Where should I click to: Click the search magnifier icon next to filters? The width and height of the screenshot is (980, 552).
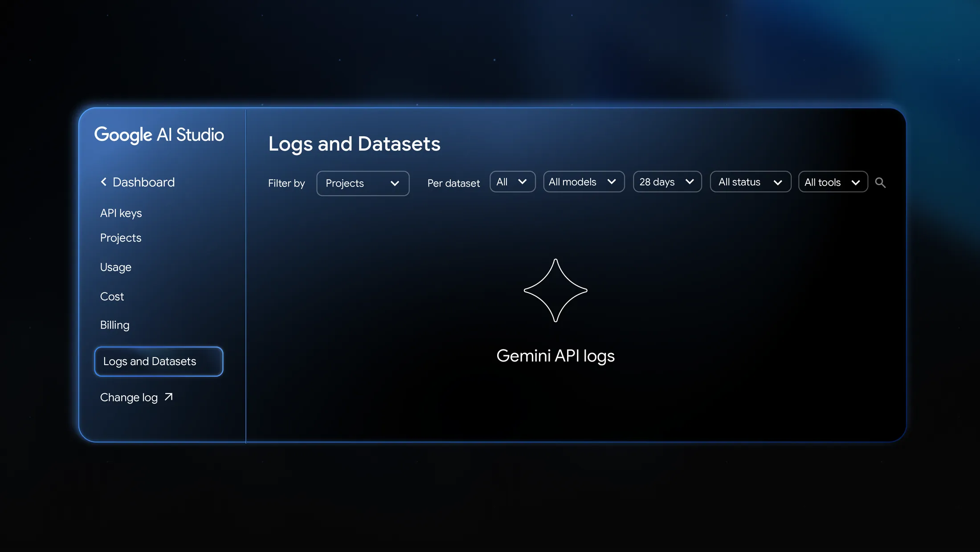coord(881,183)
